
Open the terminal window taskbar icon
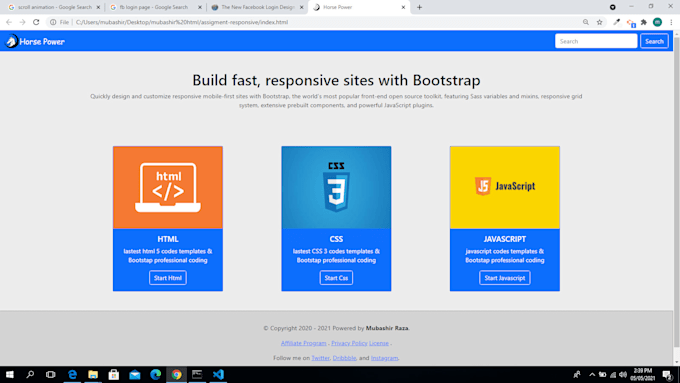197,374
